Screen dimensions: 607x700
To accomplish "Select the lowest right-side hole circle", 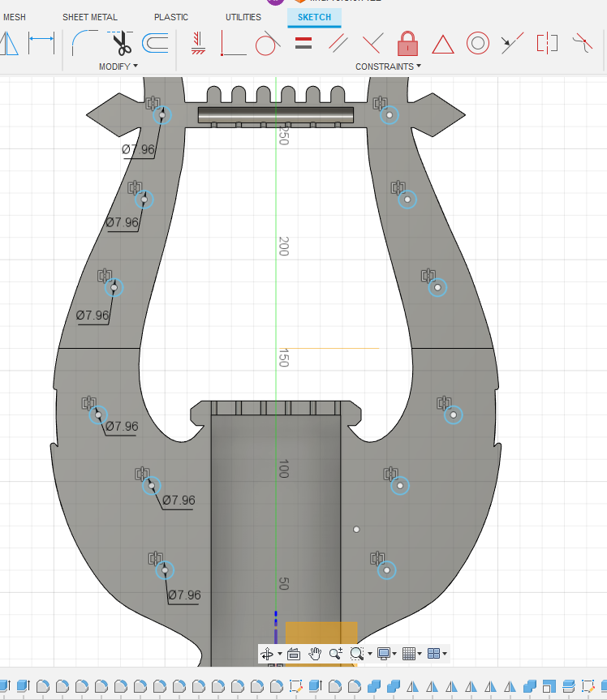I will click(x=387, y=570).
